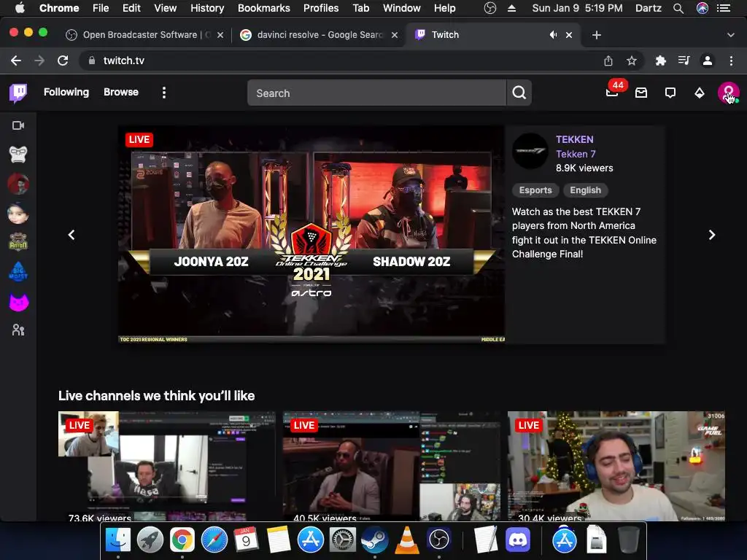
Task: Open the more options three-dot menu beside Browse
Action: point(164,93)
